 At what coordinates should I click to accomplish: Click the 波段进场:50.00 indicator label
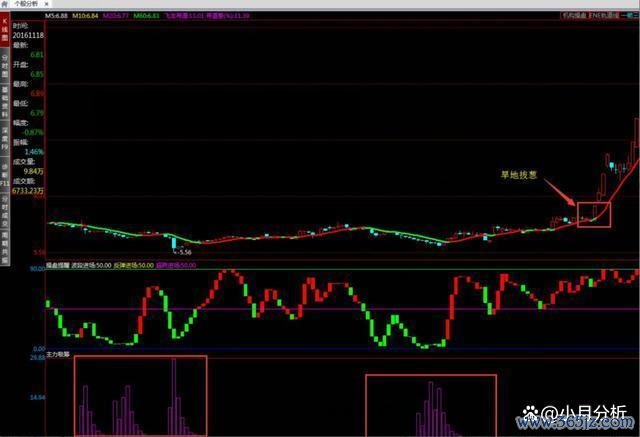tap(91, 265)
